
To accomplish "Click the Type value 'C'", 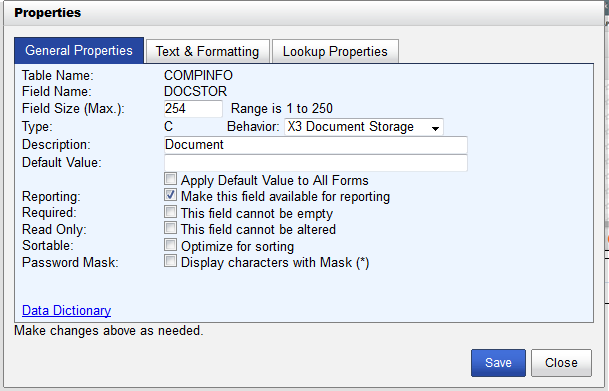I will pyautogui.click(x=168, y=127).
